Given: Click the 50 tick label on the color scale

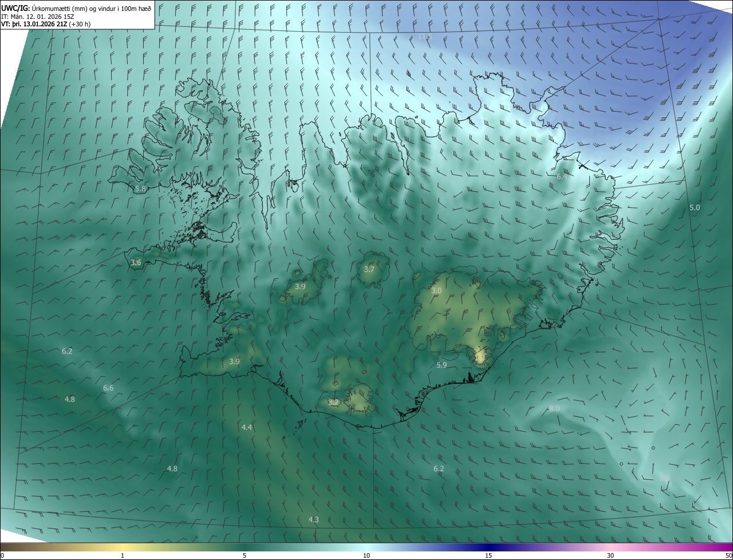Looking at the screenshot, I should 728,555.
